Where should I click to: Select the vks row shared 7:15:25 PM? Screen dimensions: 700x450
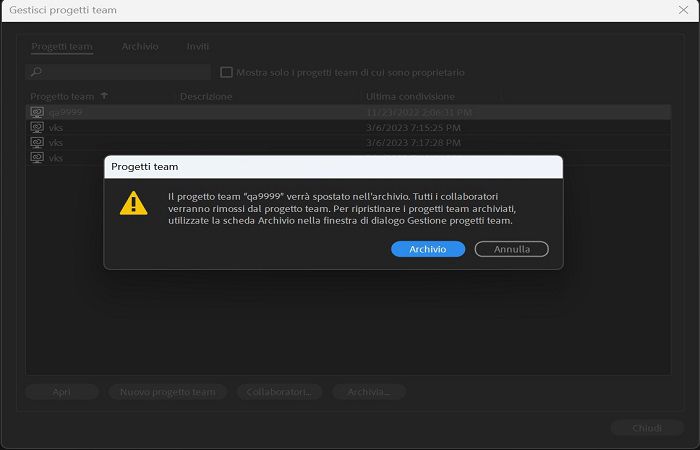[348, 128]
